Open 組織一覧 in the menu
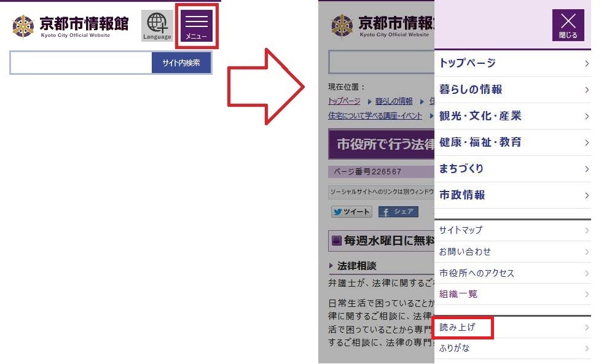 (512, 294)
